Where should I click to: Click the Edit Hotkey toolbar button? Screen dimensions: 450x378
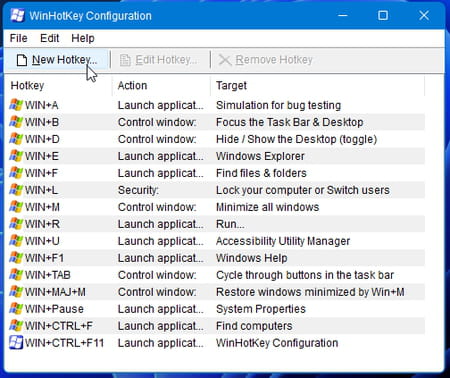pos(159,60)
